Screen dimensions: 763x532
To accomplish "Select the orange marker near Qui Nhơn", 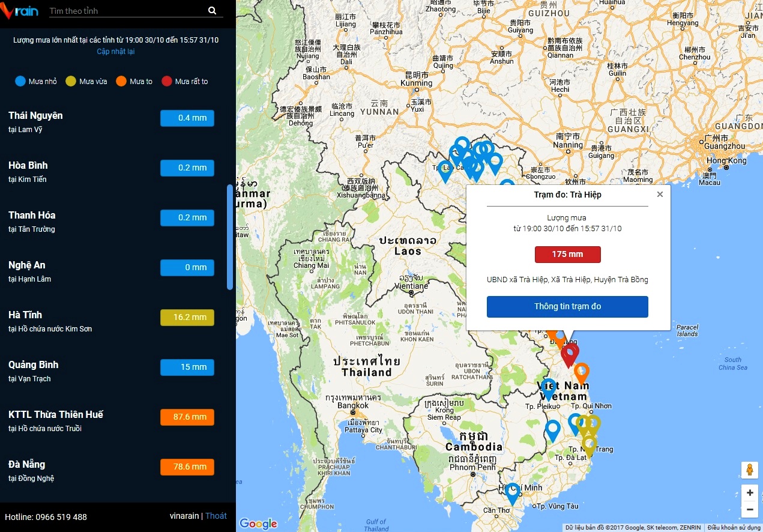I will pyautogui.click(x=581, y=373).
